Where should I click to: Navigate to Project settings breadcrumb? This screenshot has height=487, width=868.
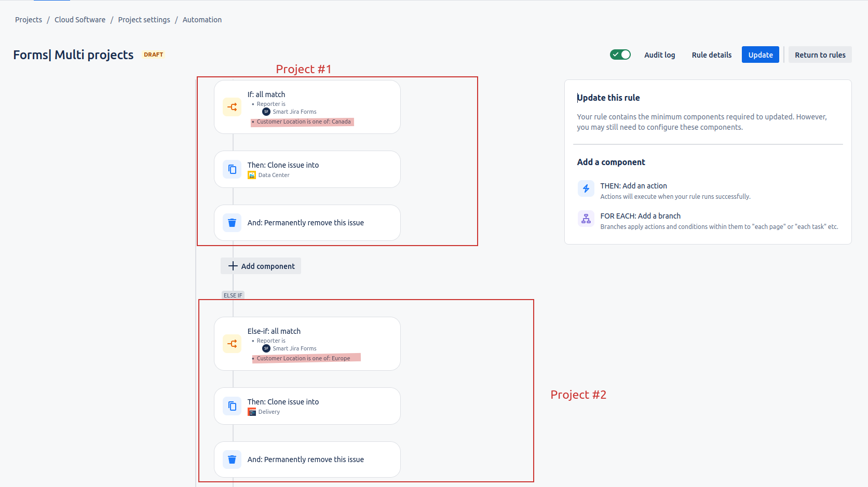tap(144, 20)
